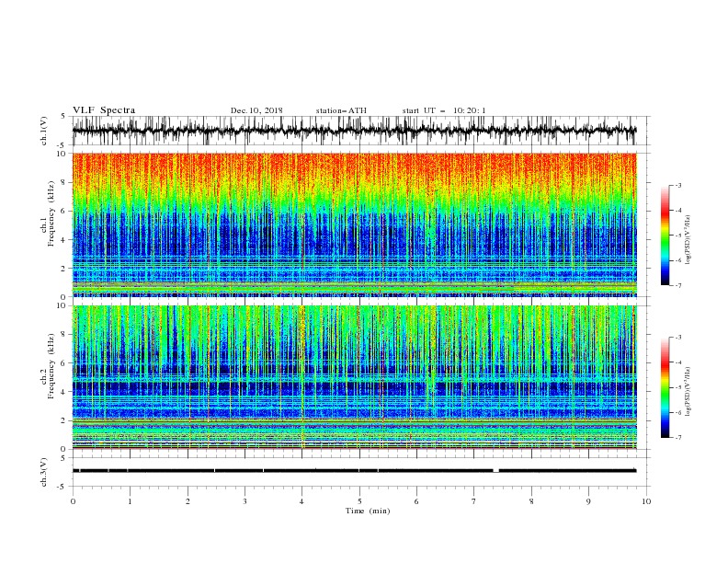Click the gap in the ch.3 trace
The image size is (728, 563).
(x=495, y=471)
